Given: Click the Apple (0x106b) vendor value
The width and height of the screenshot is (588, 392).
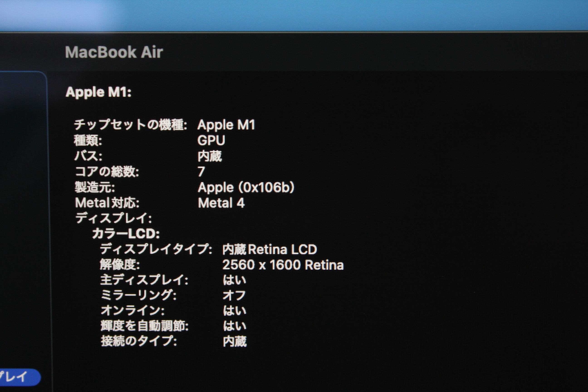Looking at the screenshot, I should click(246, 187).
